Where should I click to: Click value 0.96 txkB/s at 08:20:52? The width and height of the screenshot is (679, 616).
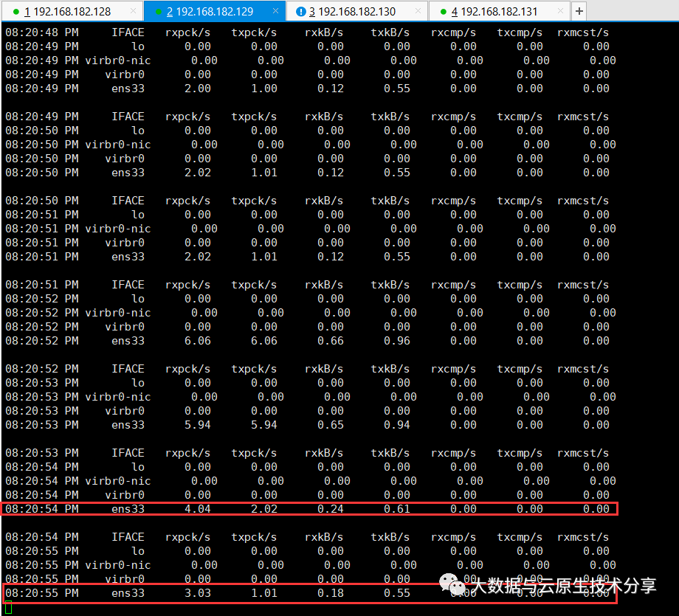[396, 341]
